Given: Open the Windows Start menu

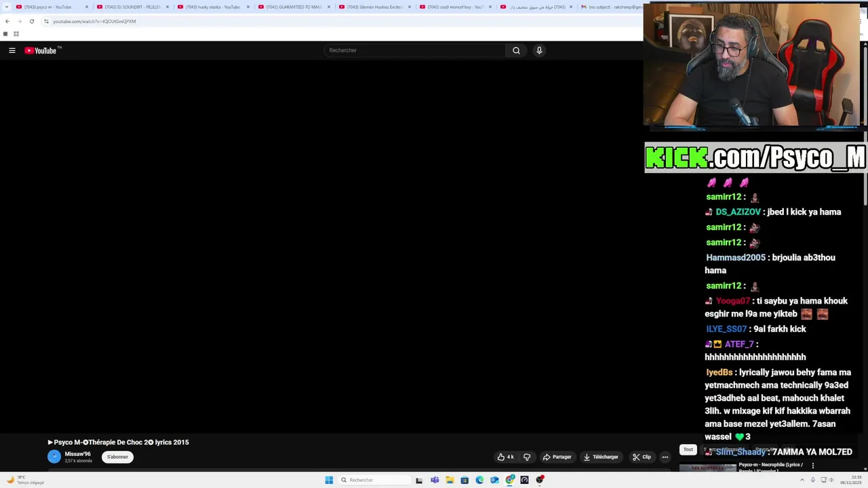Looking at the screenshot, I should click(329, 480).
